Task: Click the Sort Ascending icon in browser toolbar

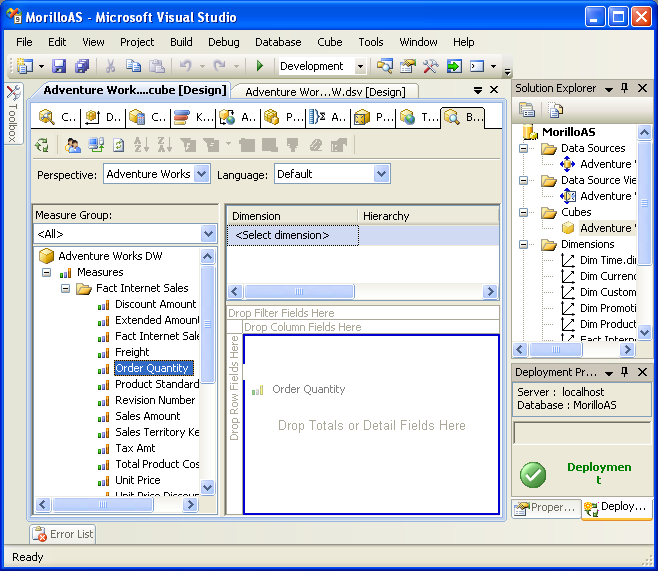Action: (x=141, y=145)
